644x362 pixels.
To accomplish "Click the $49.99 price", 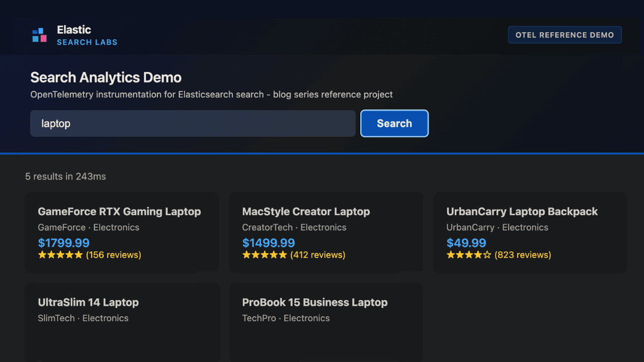I will 466,243.
